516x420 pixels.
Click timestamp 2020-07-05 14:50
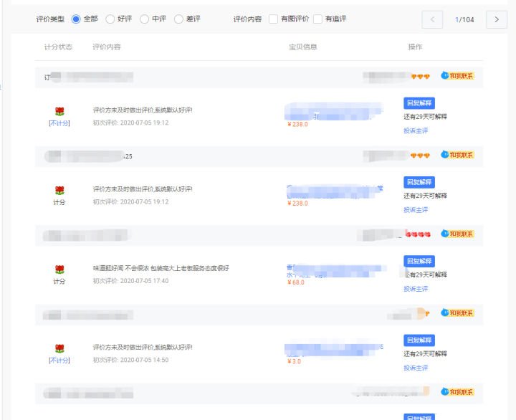(144, 360)
